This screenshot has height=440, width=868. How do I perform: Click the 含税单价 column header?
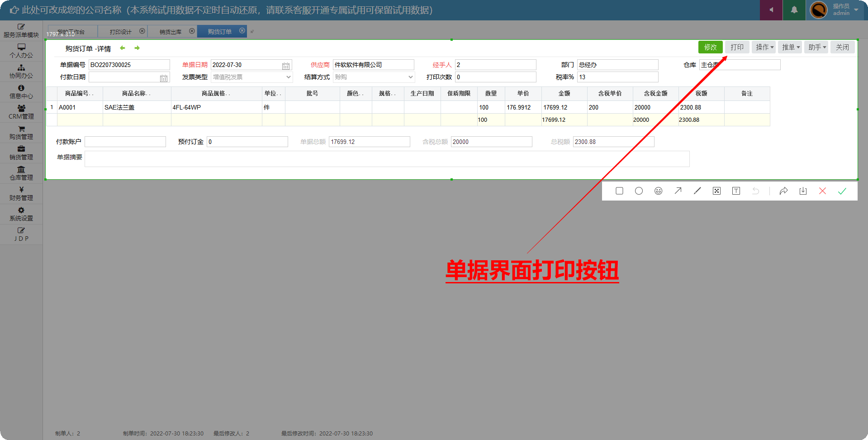point(610,94)
